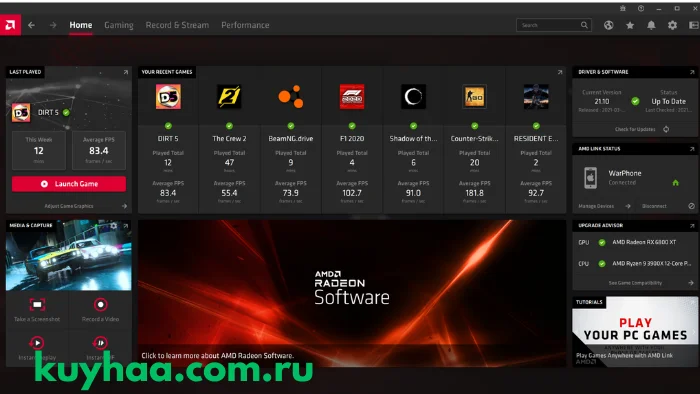The width and height of the screenshot is (700, 394).
Task: Click the Search input field
Action: click(x=554, y=25)
